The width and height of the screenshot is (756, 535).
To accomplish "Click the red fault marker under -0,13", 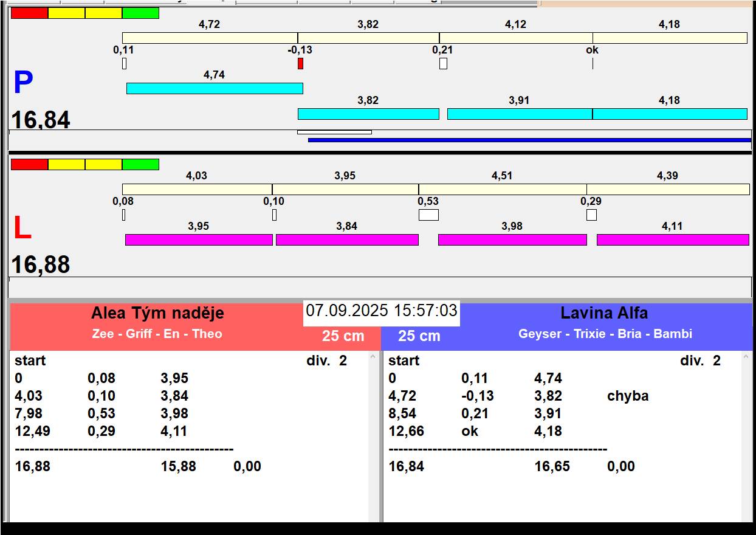I will pos(300,63).
